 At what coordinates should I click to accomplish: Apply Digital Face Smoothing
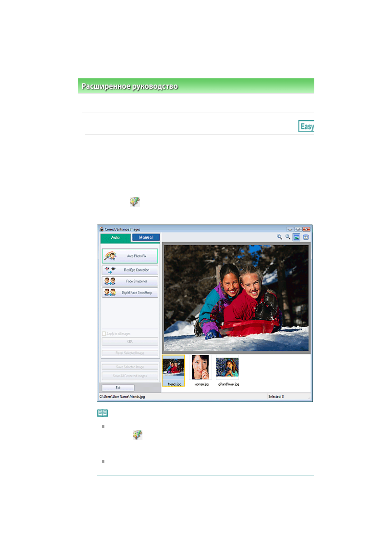click(x=130, y=293)
